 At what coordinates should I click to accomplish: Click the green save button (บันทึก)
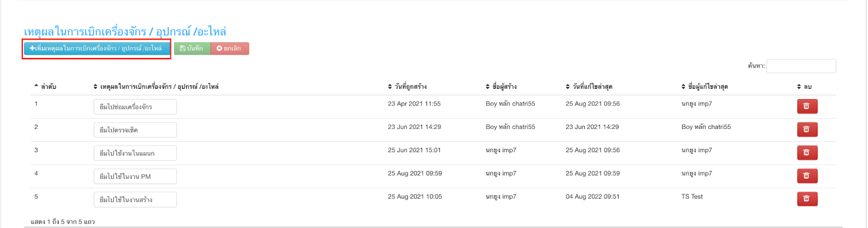tap(192, 49)
